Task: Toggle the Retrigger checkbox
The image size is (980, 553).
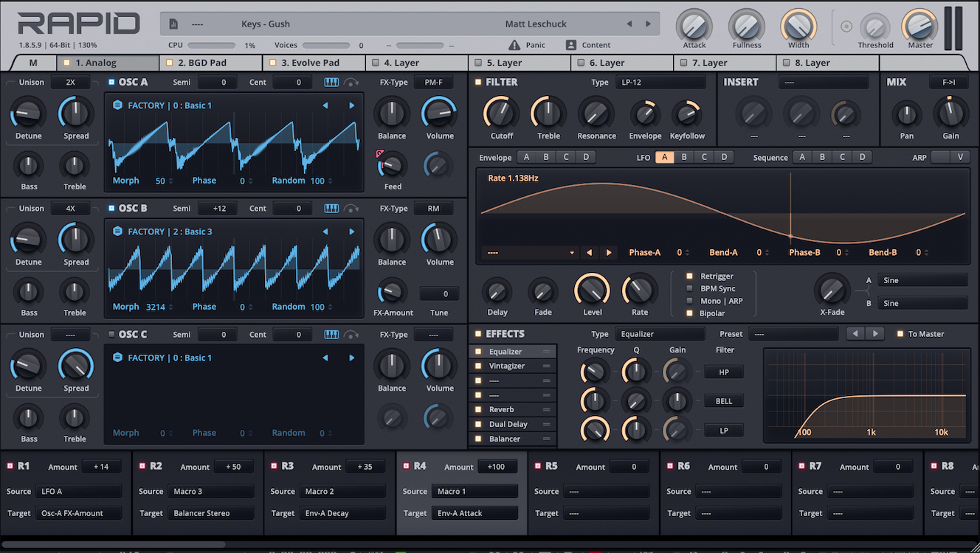Action: point(690,276)
